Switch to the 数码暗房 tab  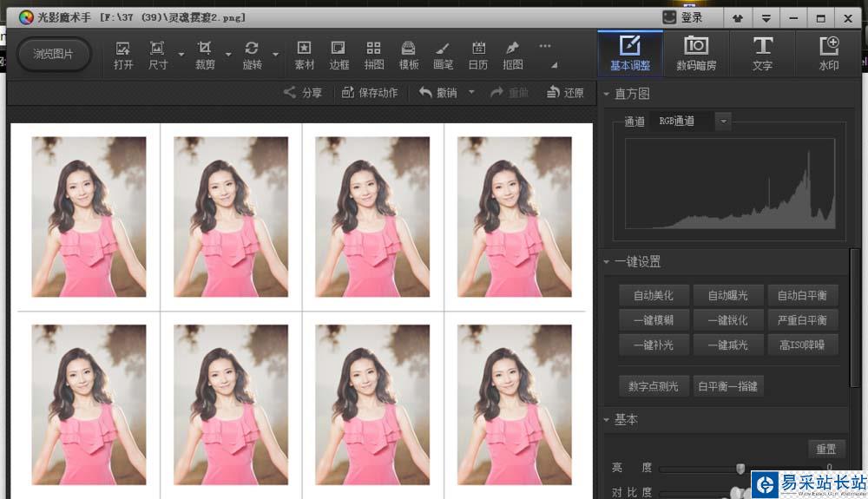point(696,54)
